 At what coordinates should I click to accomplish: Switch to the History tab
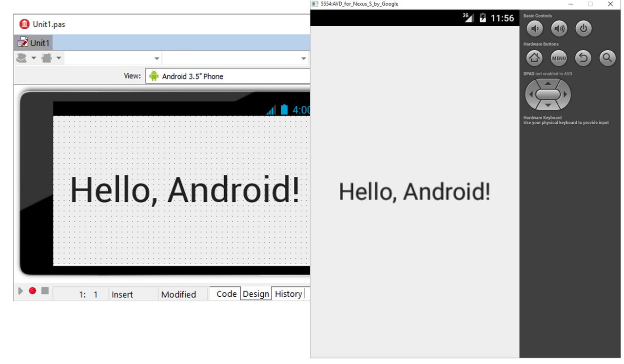tap(288, 294)
